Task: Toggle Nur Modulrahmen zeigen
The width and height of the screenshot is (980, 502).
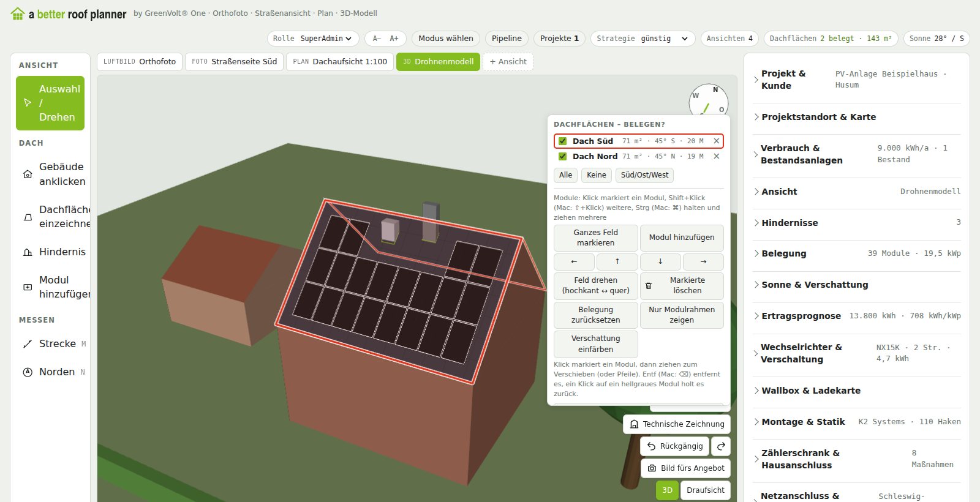Action: coord(682,315)
